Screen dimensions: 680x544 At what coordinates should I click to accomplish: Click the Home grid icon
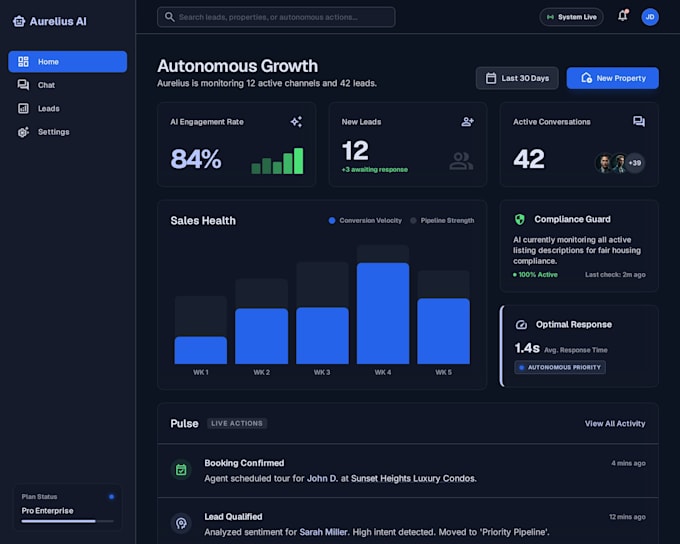23,62
